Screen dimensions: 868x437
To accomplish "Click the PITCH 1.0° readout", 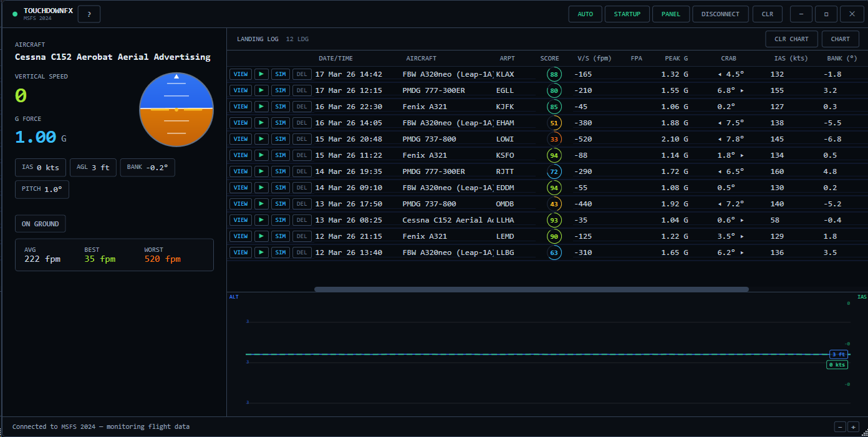I will (42, 190).
